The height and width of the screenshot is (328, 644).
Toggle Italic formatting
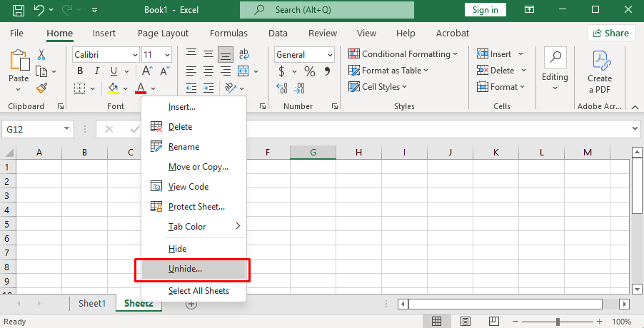96,71
